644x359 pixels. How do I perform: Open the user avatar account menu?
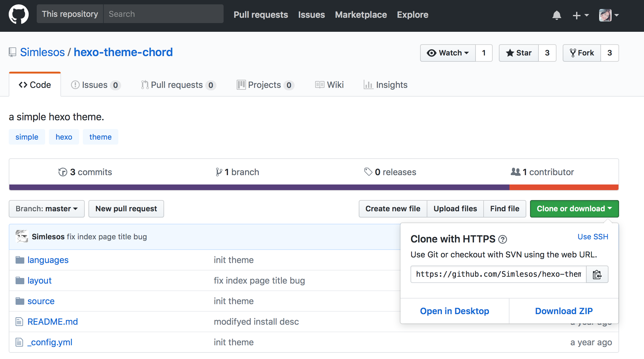[609, 15]
